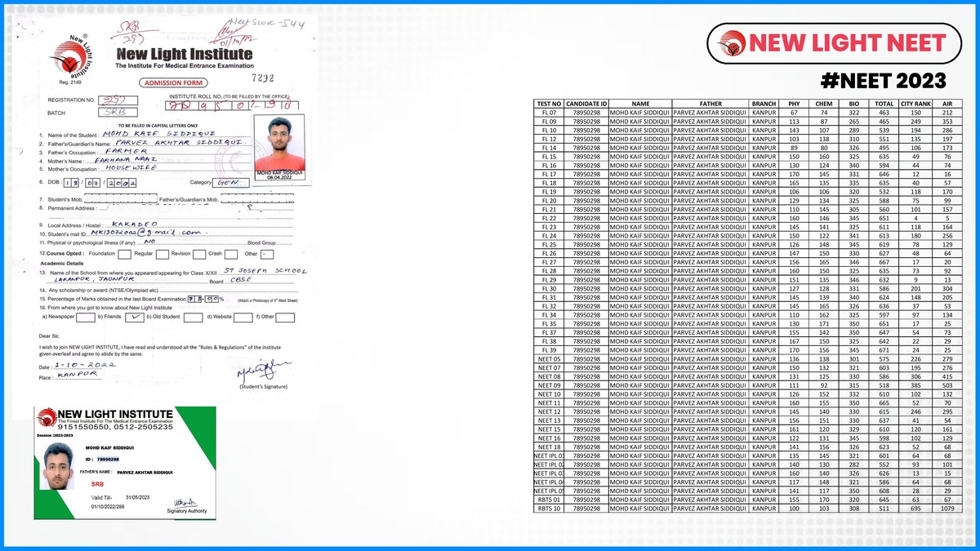The height and width of the screenshot is (551, 980).
Task: Click the REGISTRATION NO. input box
Action: point(119,101)
